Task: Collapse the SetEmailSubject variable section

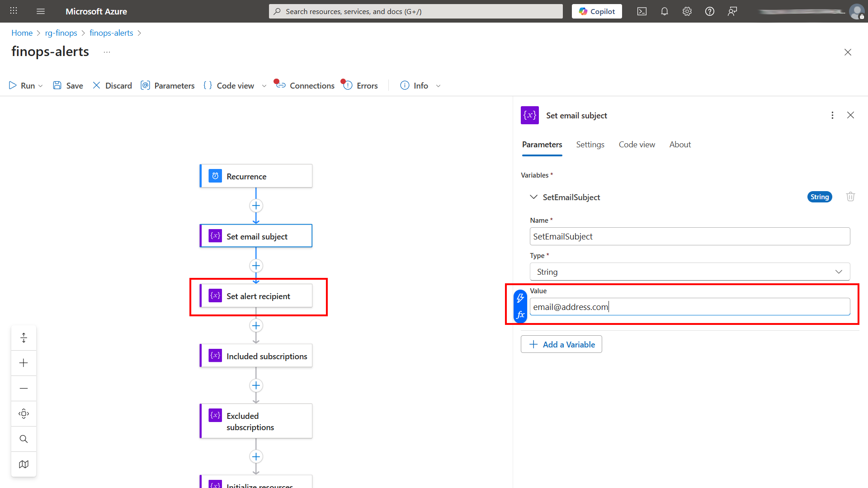Action: [x=533, y=197]
